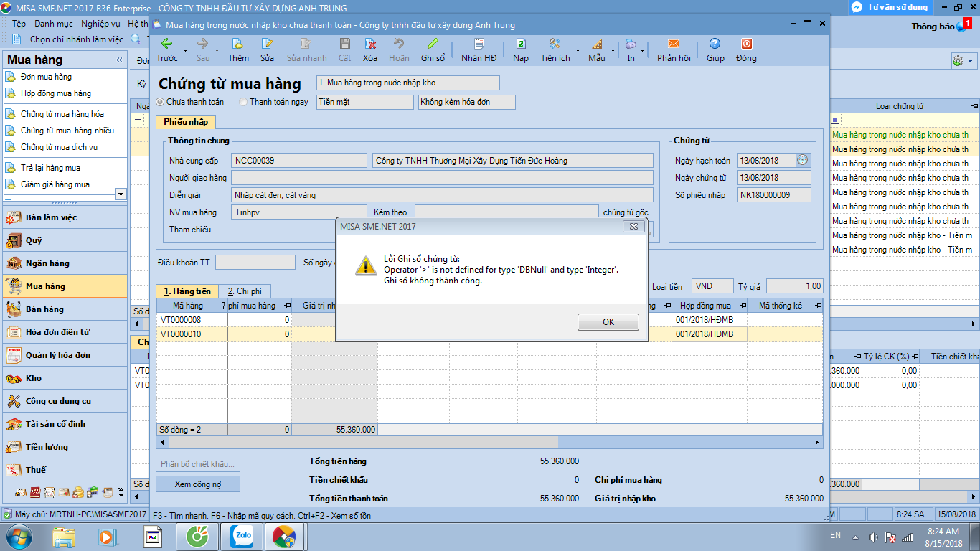Viewport: 980px width, 551px height.
Task: Click OK in the MISA SME.NET 2017 error dialog
Action: [x=608, y=322]
